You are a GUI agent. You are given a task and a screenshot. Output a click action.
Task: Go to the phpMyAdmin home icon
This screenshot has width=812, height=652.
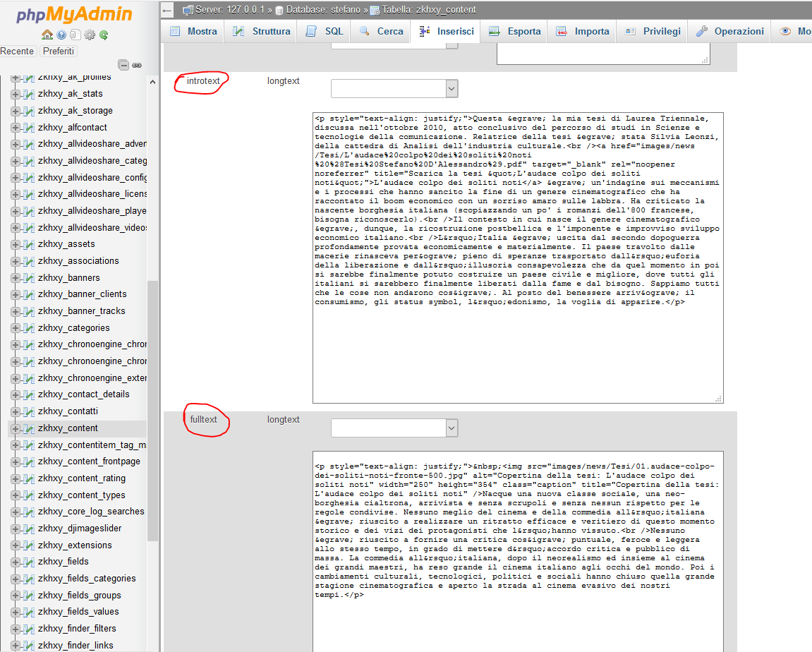click(x=47, y=35)
